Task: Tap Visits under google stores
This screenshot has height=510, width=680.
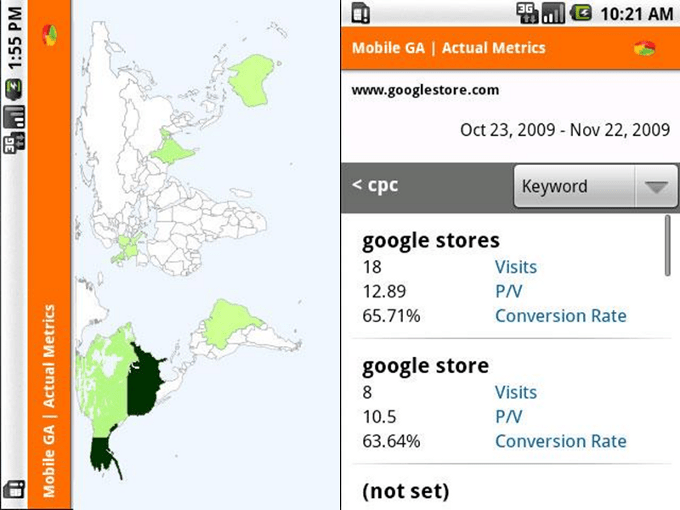Action: (516, 267)
